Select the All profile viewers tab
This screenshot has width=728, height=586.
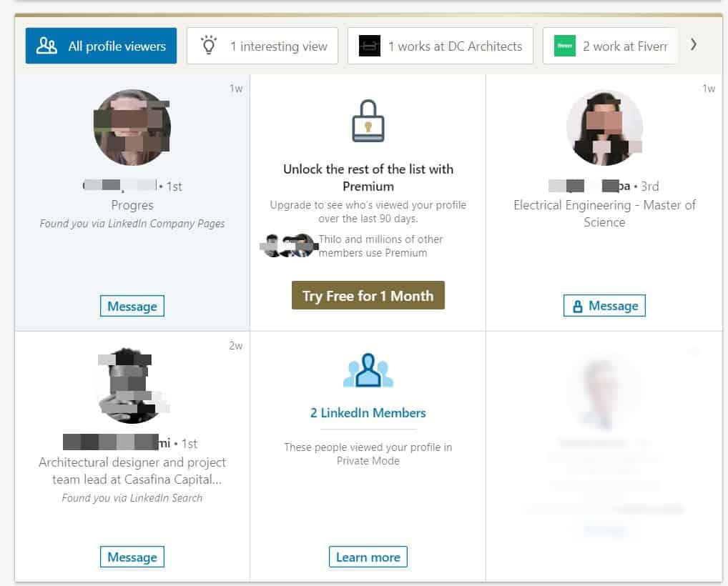[x=101, y=46]
